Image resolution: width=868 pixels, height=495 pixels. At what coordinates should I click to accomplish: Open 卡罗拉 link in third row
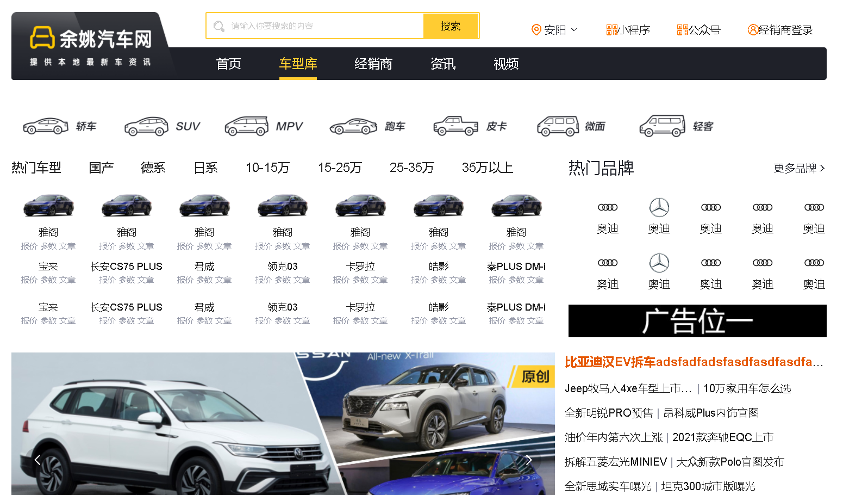(360, 307)
